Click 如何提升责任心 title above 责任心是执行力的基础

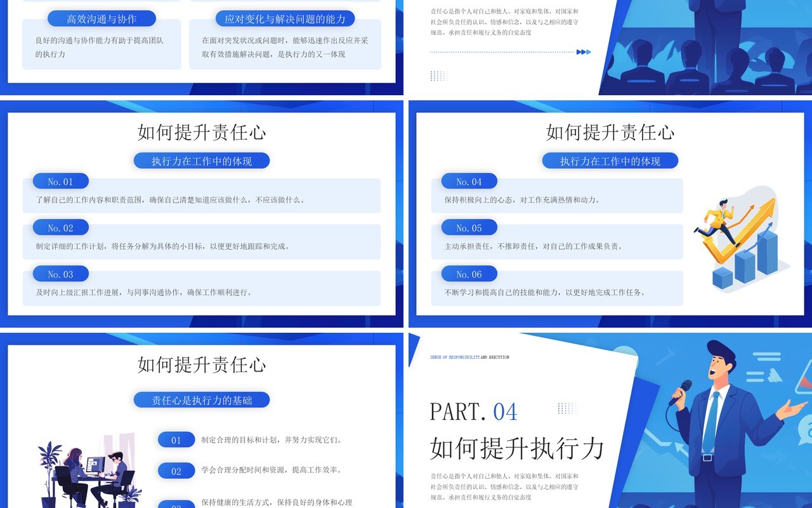click(x=202, y=364)
